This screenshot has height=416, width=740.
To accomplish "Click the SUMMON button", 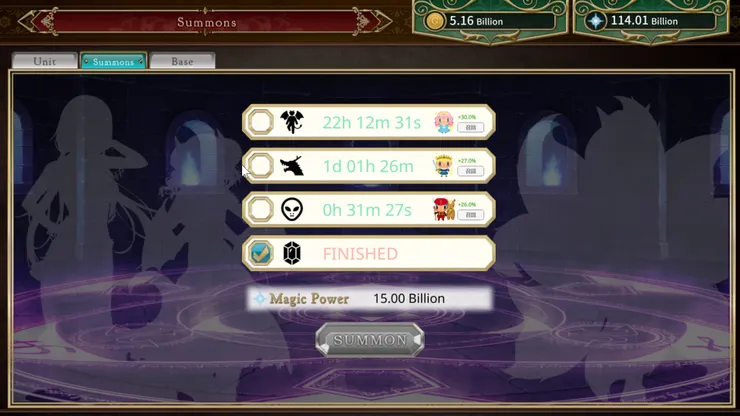I will (370, 340).
